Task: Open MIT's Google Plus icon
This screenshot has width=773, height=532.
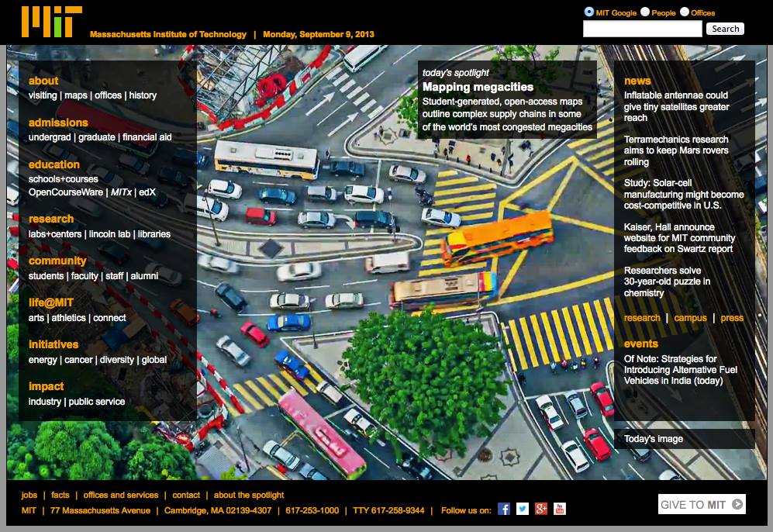Action: pos(541,509)
